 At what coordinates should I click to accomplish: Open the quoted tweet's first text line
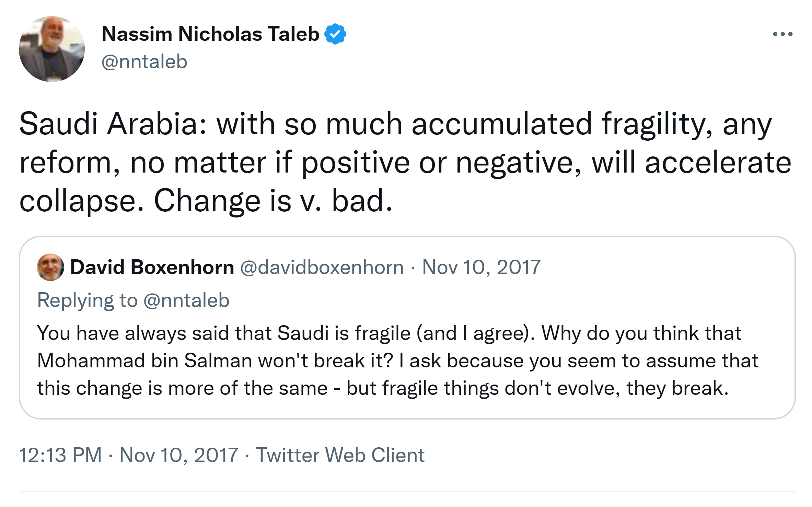pos(389,333)
